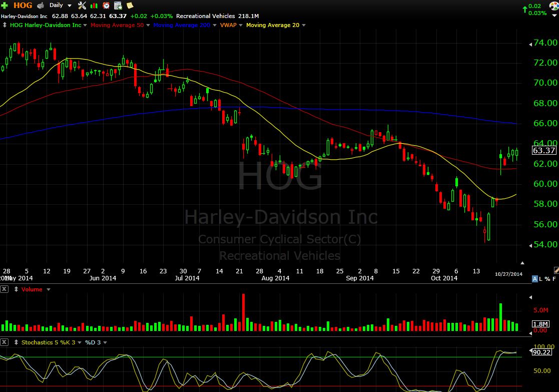Click the up triangle below the price axis

pos(522,263)
